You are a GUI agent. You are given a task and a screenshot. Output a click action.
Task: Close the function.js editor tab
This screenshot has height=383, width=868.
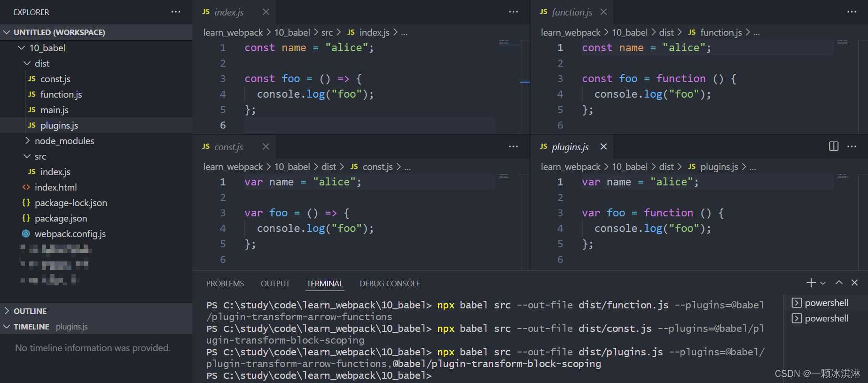click(x=604, y=12)
